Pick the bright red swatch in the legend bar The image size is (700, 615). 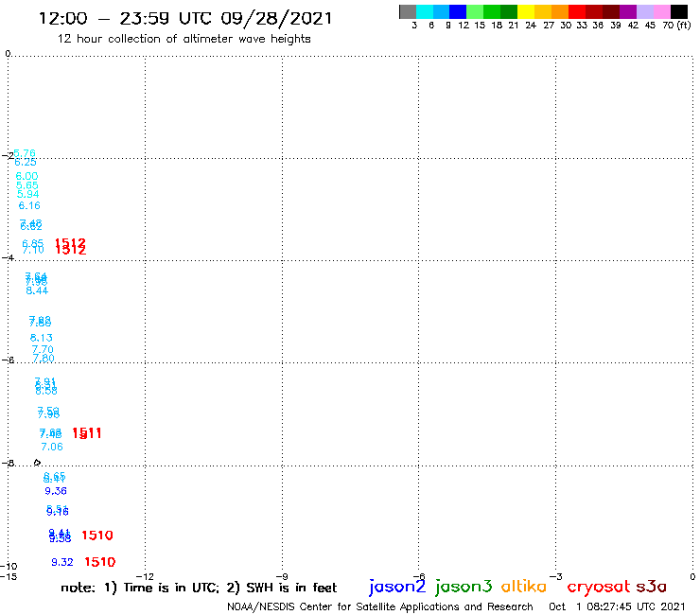tap(577, 11)
